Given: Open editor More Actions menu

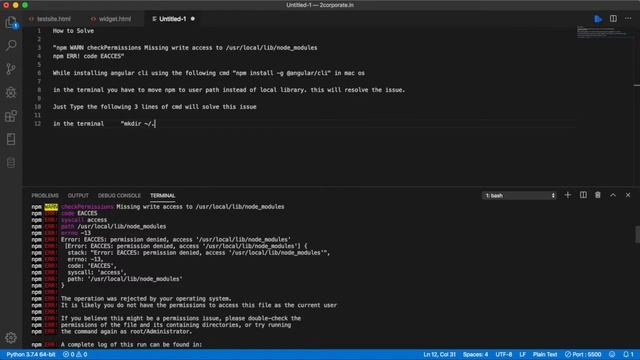Looking at the screenshot, I should (628, 19).
